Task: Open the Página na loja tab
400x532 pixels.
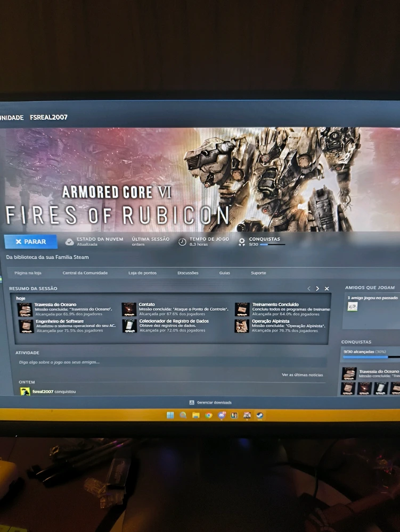Action: (28, 273)
